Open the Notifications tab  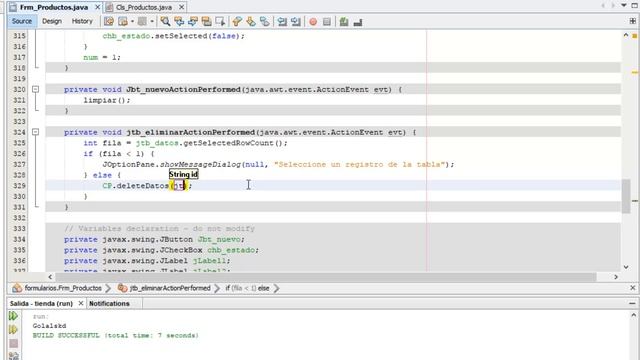(109, 304)
